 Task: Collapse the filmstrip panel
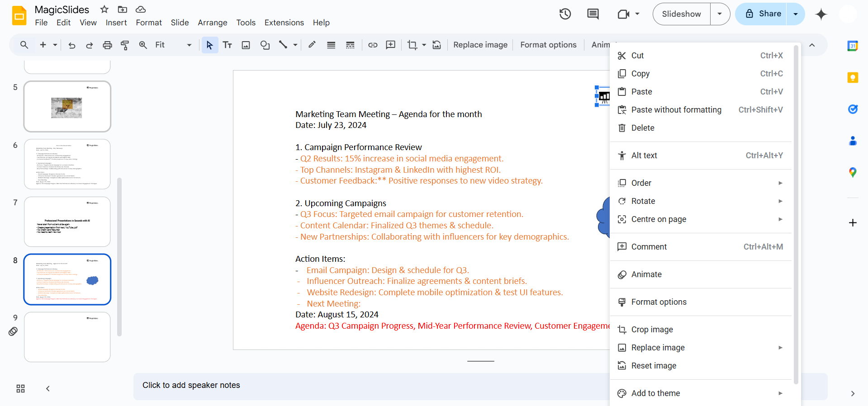48,389
